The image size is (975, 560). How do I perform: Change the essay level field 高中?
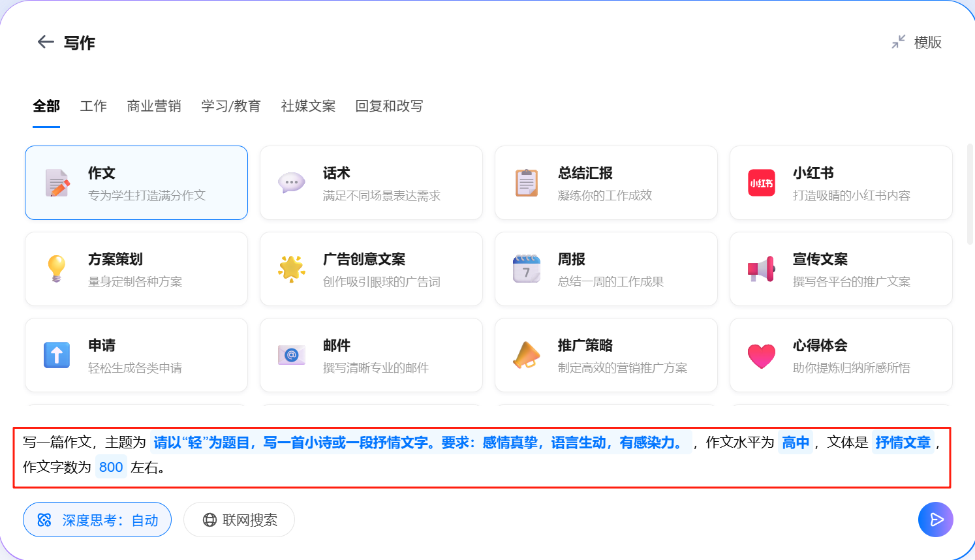coord(796,443)
